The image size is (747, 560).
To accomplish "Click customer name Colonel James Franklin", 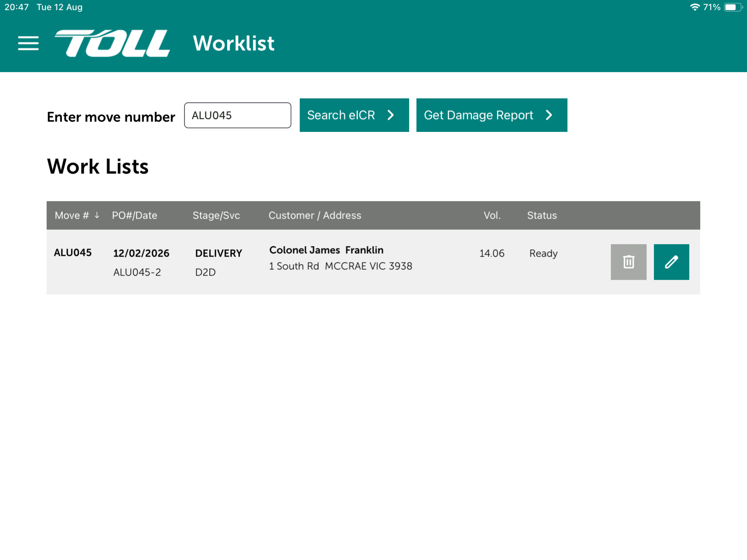I will [326, 250].
